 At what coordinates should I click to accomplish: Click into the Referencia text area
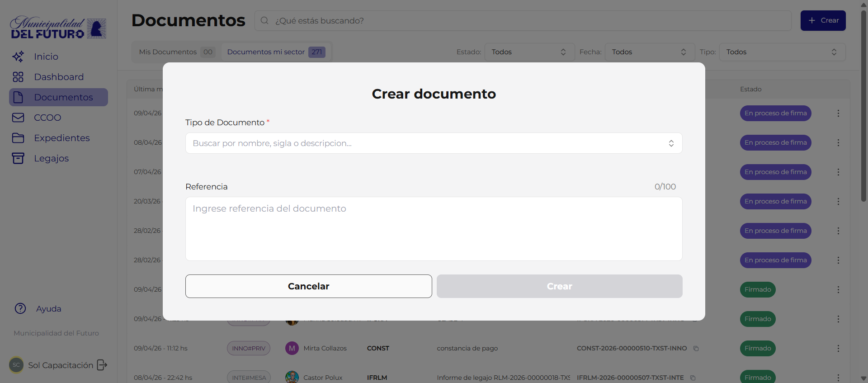[433, 228]
